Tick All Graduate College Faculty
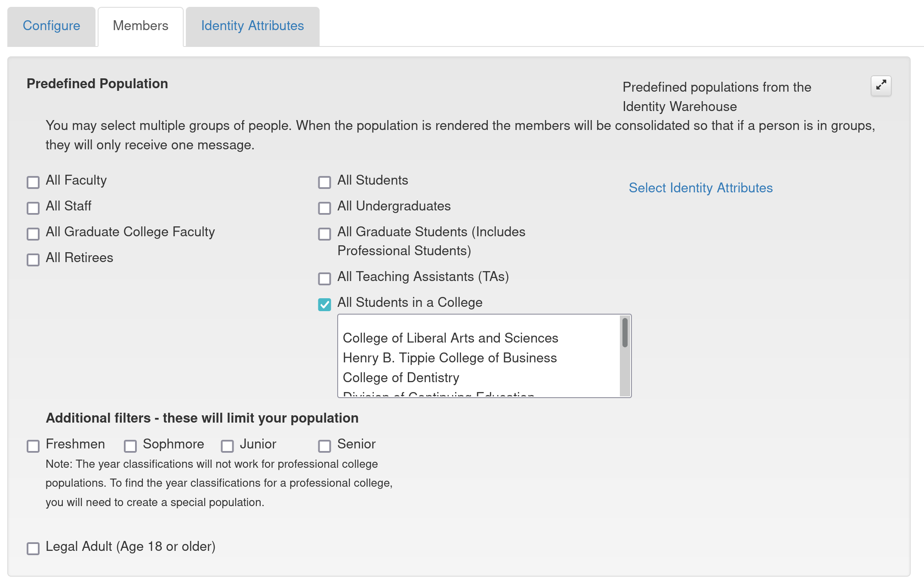This screenshot has height=587, width=924. click(33, 234)
